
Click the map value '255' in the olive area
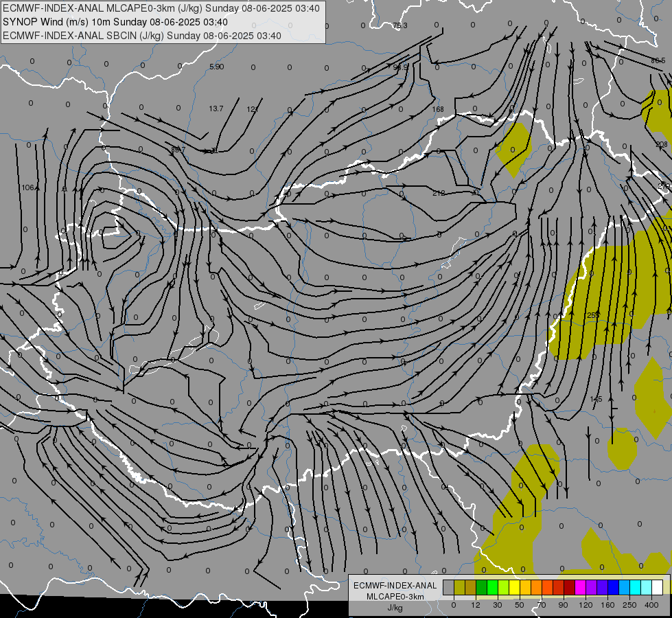592,315
